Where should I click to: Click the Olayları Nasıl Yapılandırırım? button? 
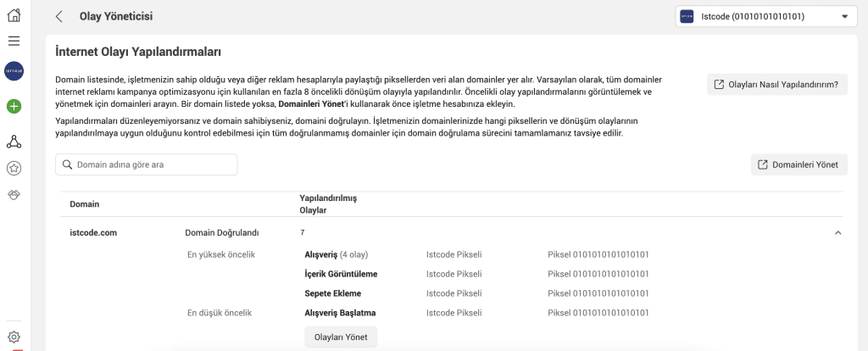point(776,84)
